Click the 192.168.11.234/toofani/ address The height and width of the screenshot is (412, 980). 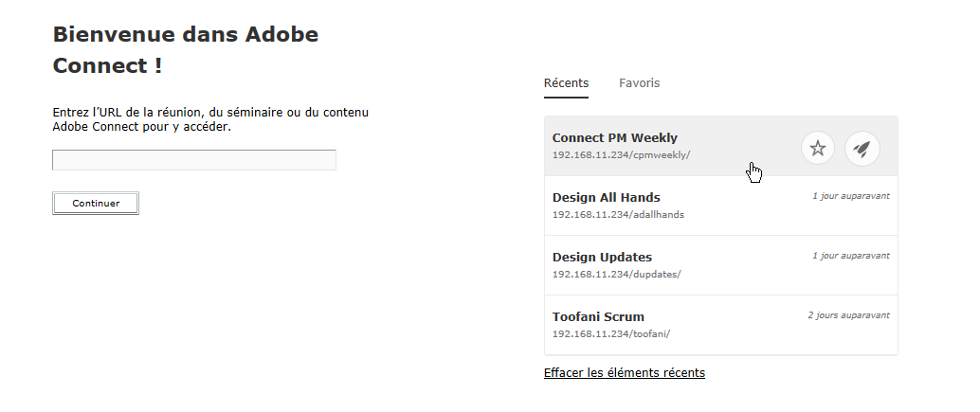coord(610,333)
